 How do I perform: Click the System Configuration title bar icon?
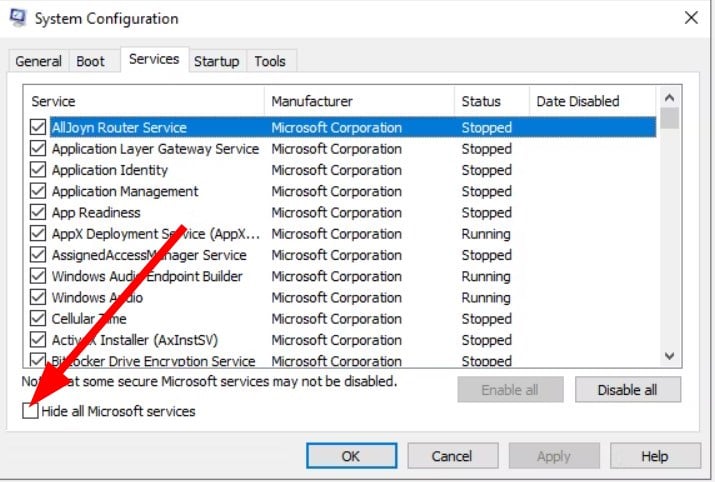click(x=18, y=17)
